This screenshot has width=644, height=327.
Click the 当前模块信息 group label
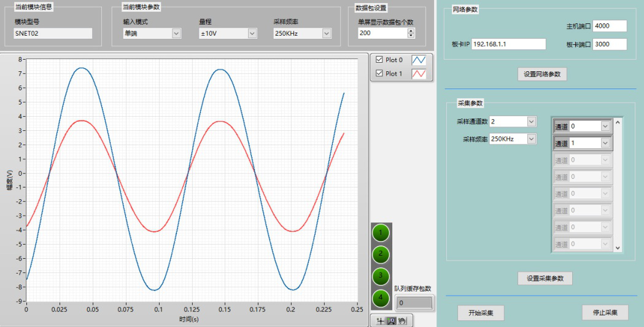[x=34, y=7]
